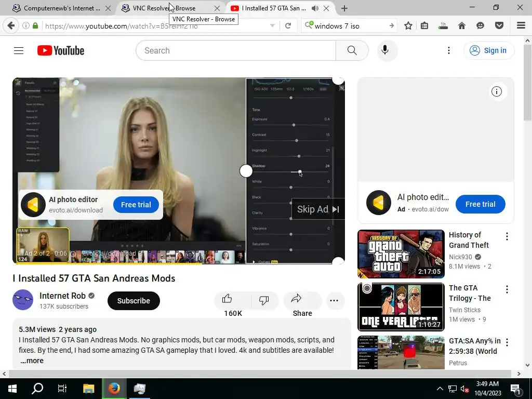Image resolution: width=532 pixels, height=399 pixels.
Task: Open options for History of Grand Theft video
Action: pyautogui.click(x=507, y=236)
